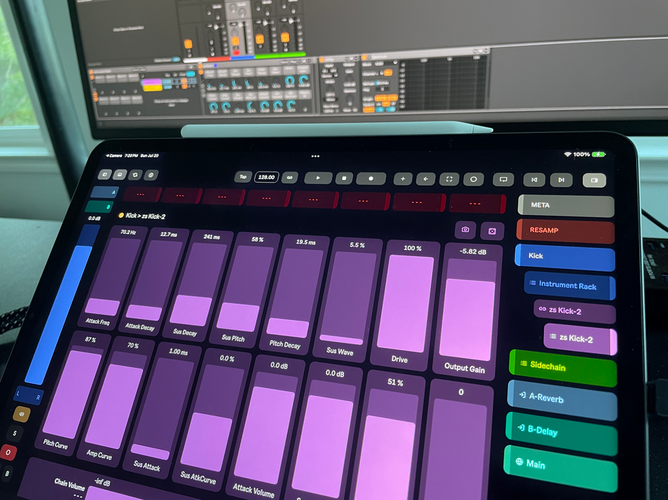Screen dimensions: 668x500
Task: Select the META track
Action: pos(566,206)
